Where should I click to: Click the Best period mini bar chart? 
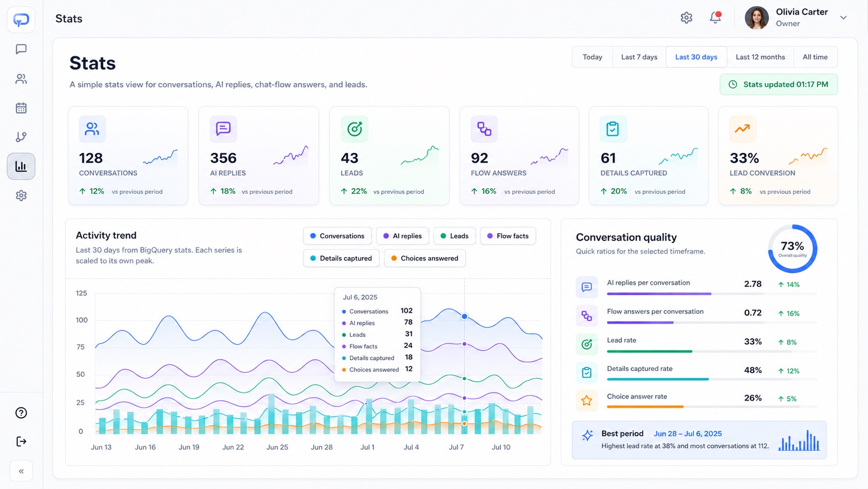pos(799,440)
